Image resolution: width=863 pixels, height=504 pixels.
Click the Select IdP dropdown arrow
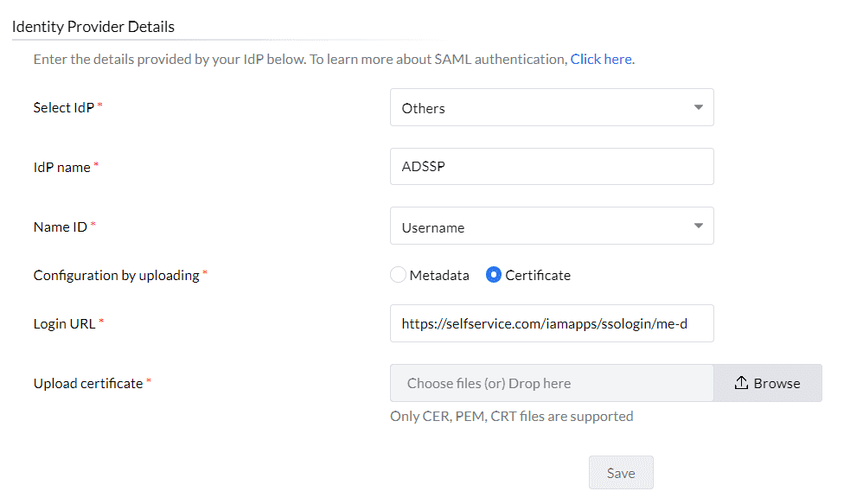(699, 108)
